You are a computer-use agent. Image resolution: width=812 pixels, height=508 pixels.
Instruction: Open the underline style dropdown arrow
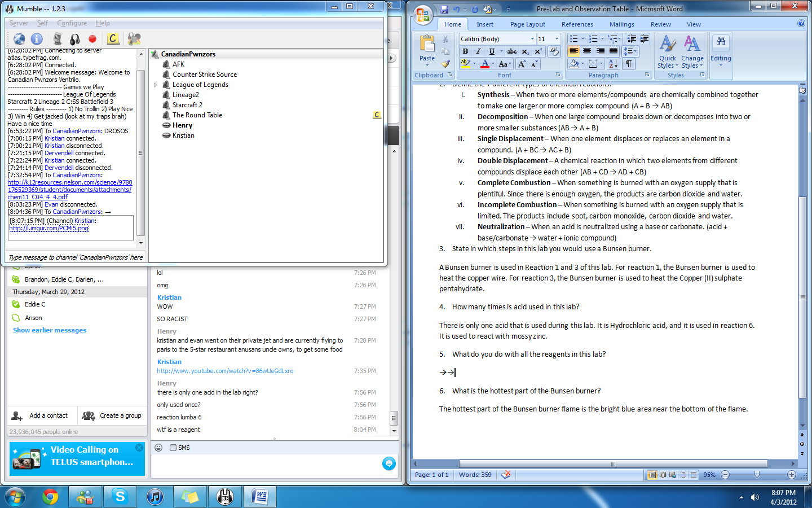point(501,51)
